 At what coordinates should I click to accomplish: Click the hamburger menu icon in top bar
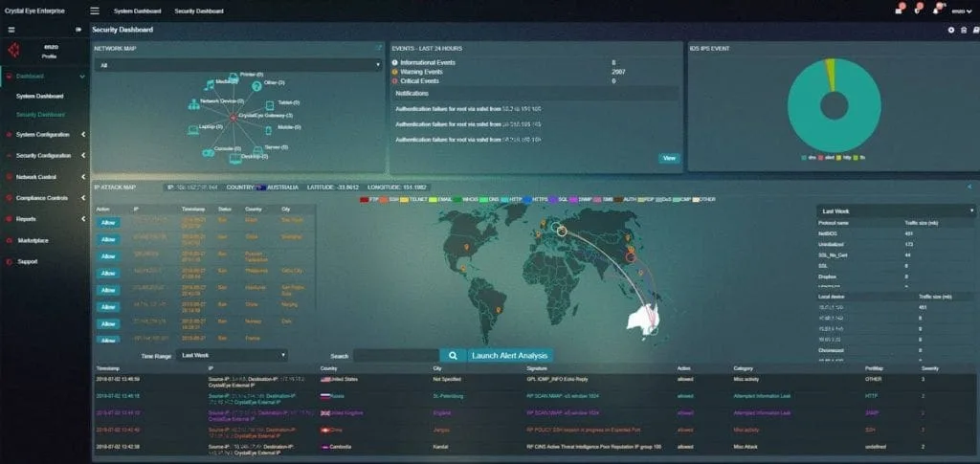pos(94,11)
